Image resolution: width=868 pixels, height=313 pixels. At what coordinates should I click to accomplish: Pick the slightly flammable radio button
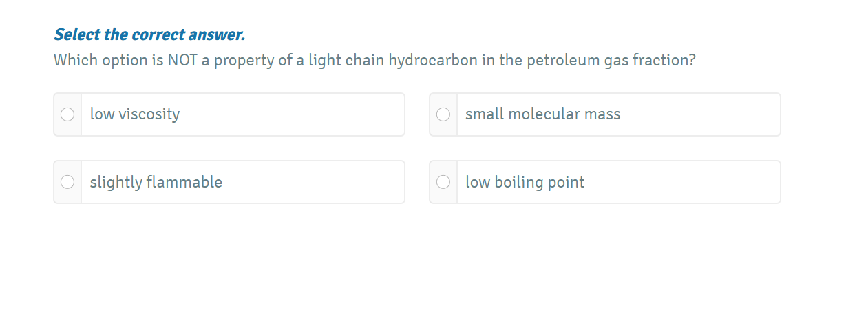tap(67, 182)
